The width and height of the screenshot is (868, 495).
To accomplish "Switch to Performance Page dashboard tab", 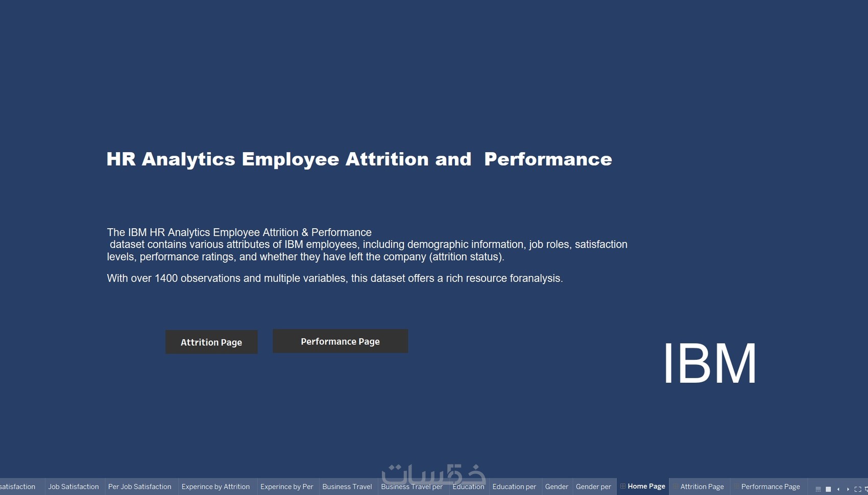I will (768, 487).
